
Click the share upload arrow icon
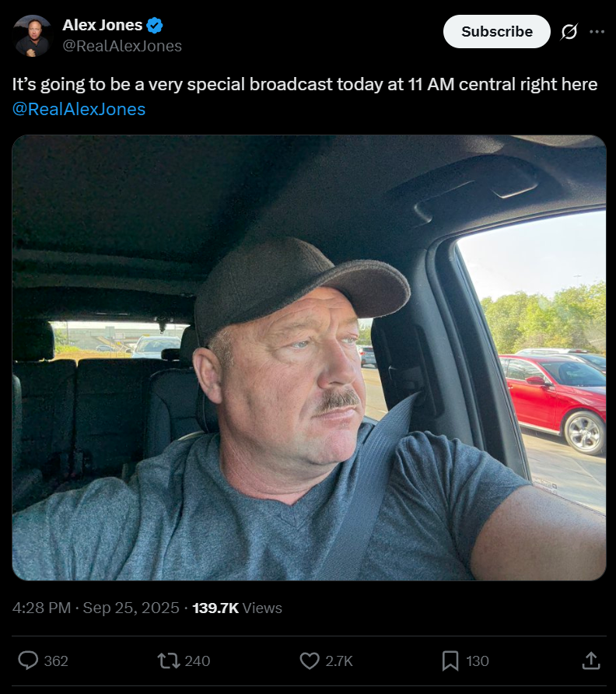coord(590,661)
